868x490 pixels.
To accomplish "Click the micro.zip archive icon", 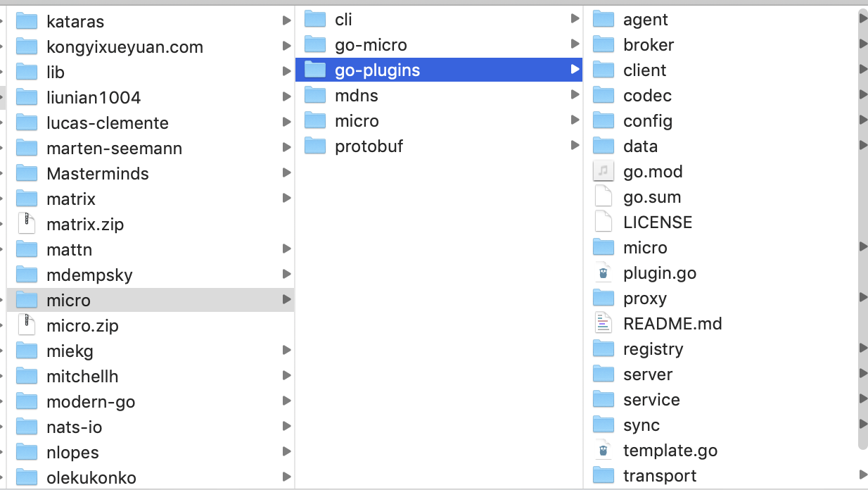I will click(x=26, y=325).
